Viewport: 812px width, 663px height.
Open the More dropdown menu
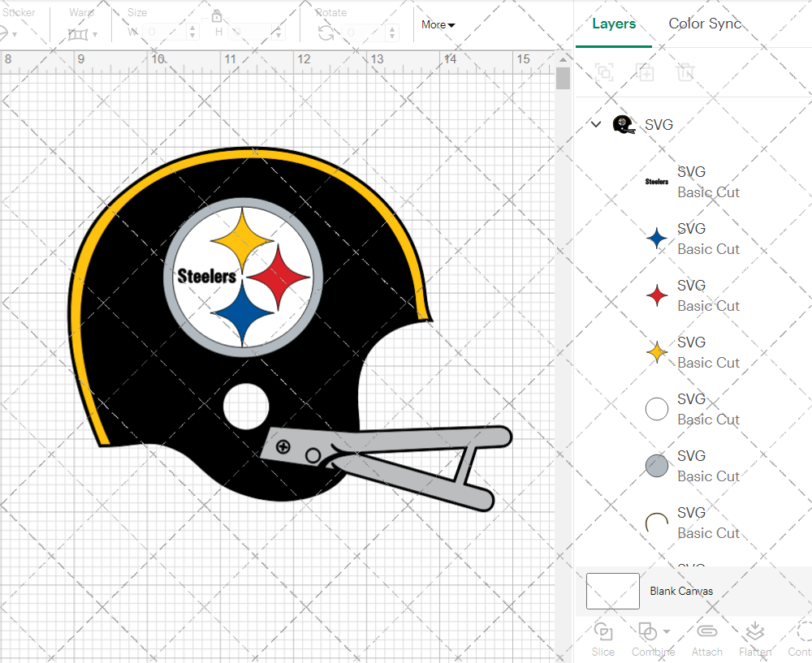point(438,25)
